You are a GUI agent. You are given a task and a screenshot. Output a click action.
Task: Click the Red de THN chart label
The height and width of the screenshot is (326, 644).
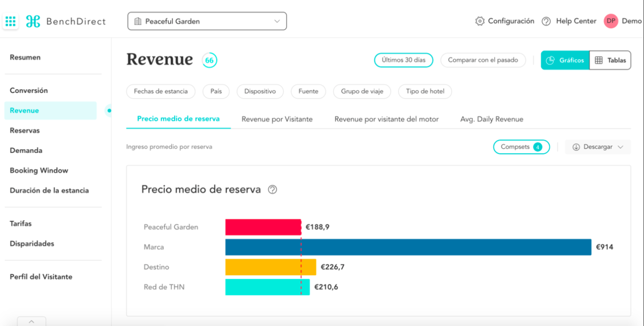164,287
